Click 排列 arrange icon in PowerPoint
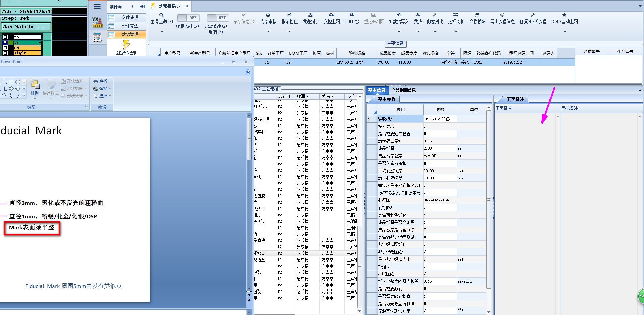The image size is (644, 315). tap(35, 85)
